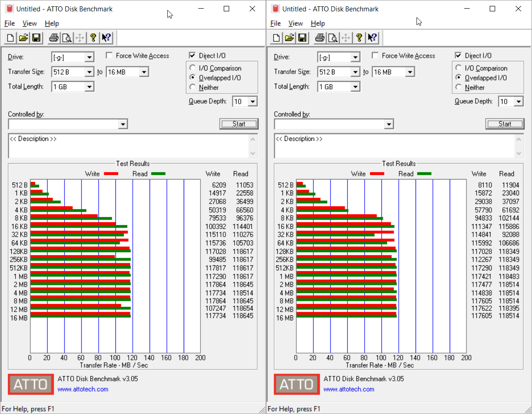The width and height of the screenshot is (532, 414).
Task: Click the ATTO app icon in right title bar
Action: [276, 9]
